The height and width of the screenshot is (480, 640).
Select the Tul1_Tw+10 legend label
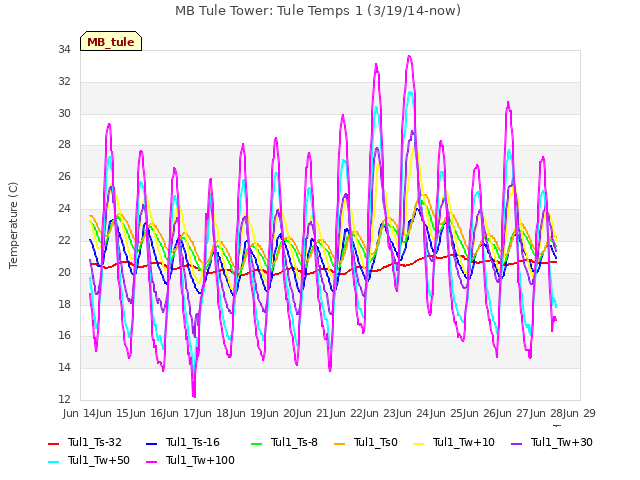(x=464, y=442)
